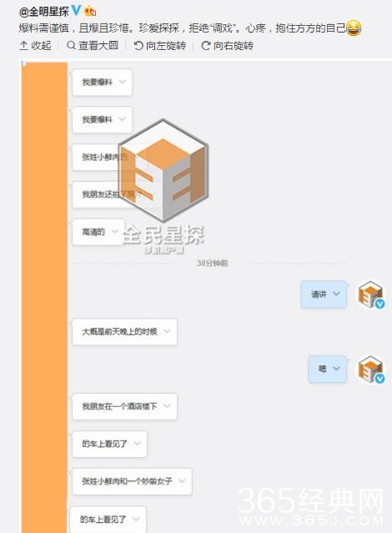This screenshot has width=392, height=533.
Task: Open the chevron on the 请讲 bubble
Action: 336,294
